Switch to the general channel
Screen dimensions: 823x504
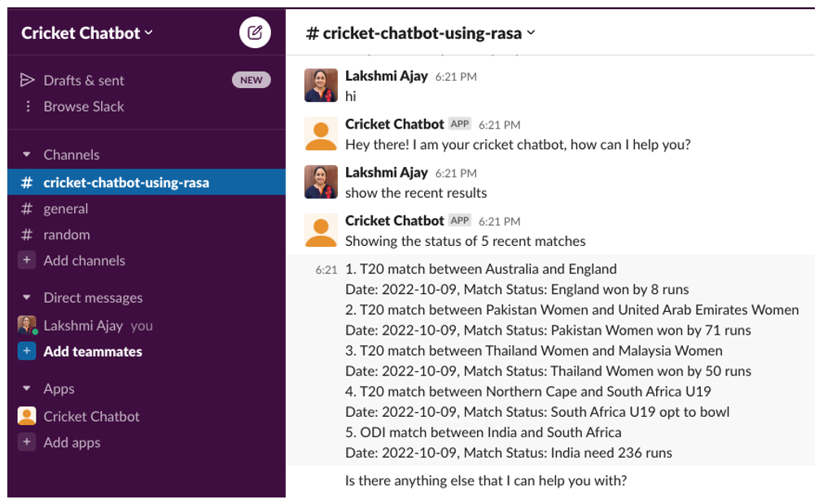click(66, 208)
